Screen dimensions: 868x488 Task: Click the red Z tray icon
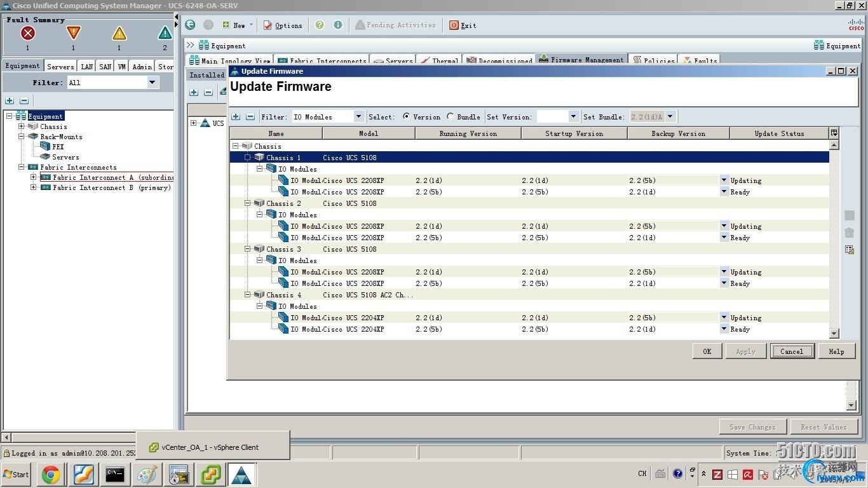[x=717, y=474]
